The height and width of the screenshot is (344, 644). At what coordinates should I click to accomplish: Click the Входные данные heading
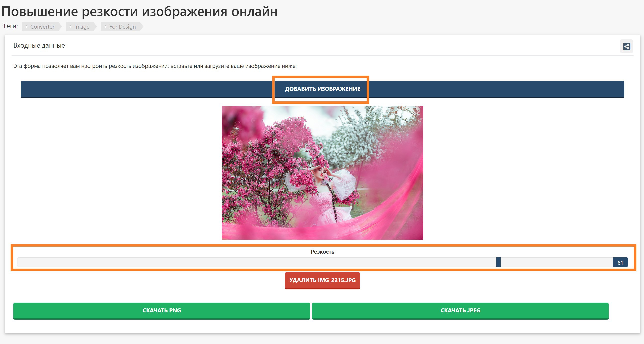click(39, 45)
